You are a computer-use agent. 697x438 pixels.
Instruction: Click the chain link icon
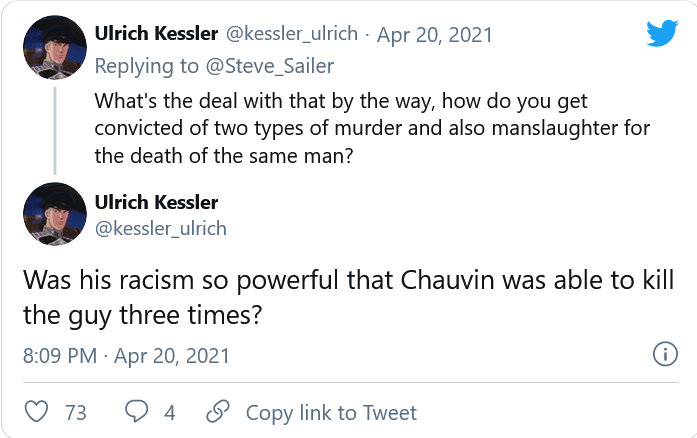tap(217, 412)
